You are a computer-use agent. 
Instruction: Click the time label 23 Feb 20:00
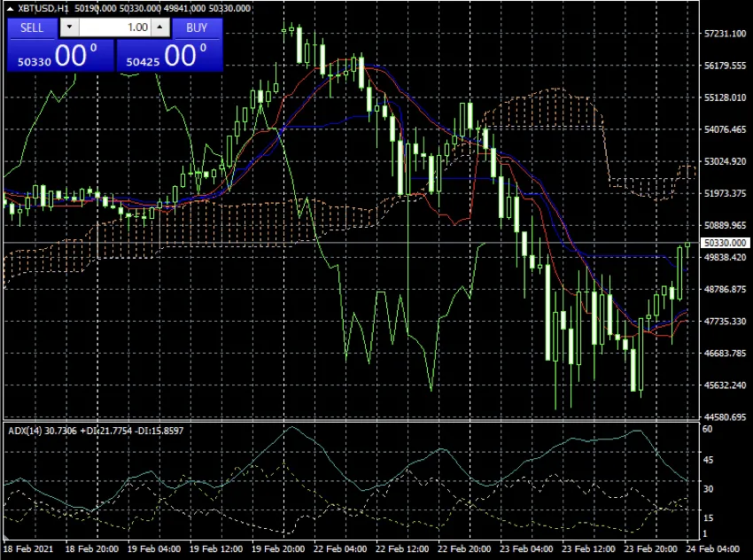(650, 549)
